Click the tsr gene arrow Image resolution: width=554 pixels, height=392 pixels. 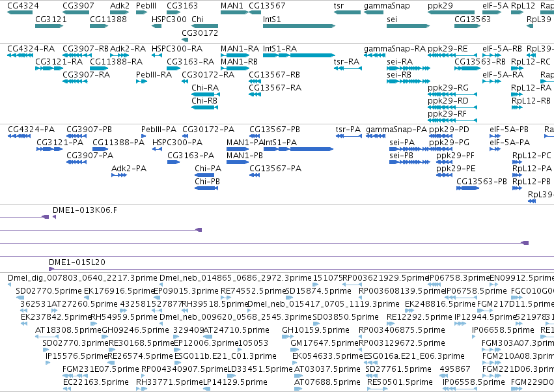pyautogui.click(x=348, y=12)
